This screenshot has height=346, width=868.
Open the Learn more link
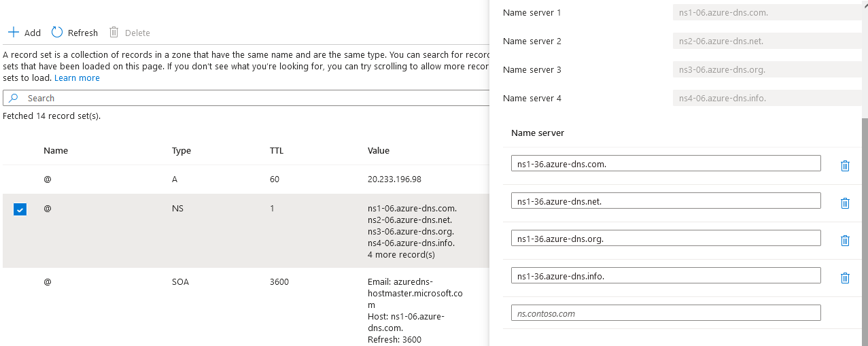click(77, 78)
